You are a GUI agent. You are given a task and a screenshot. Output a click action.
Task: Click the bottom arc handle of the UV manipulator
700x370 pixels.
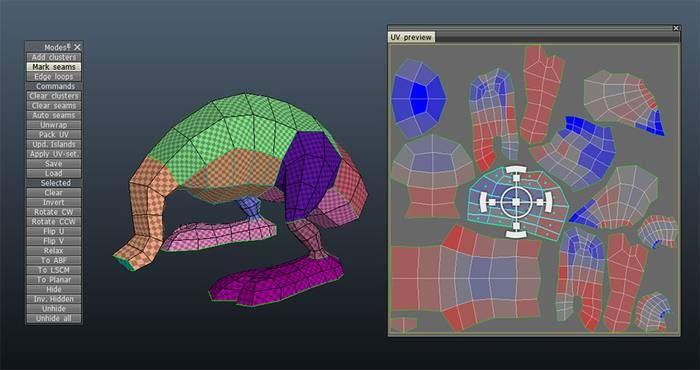[x=516, y=234]
